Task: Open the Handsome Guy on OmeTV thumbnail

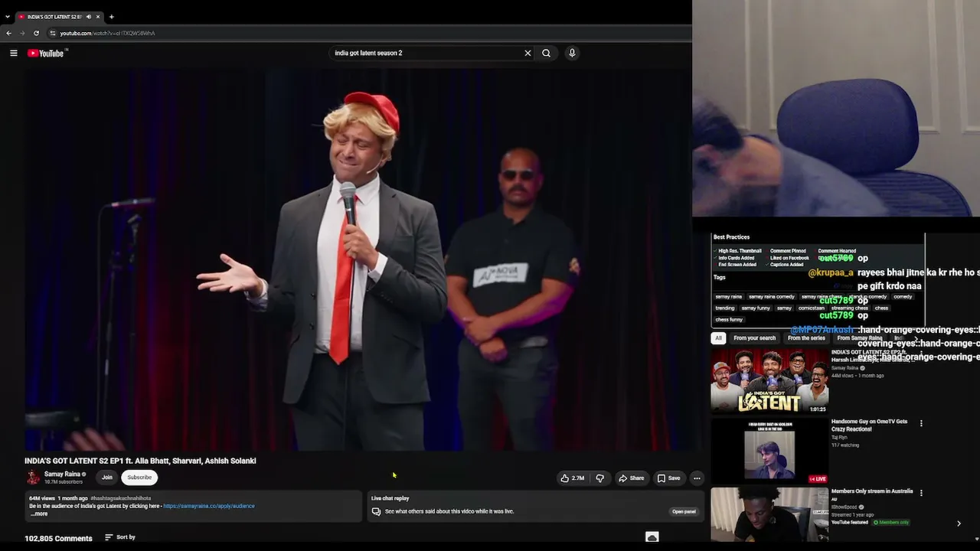Action: pos(769,451)
